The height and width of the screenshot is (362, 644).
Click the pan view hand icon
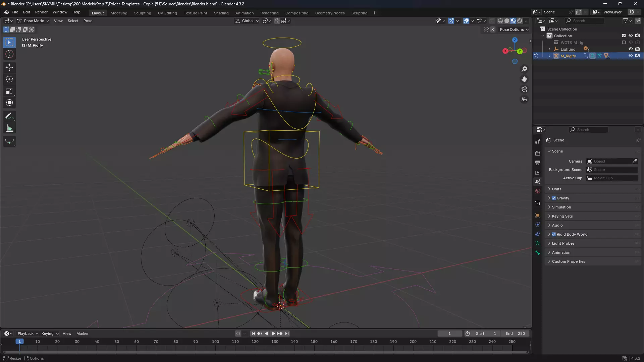524,79
